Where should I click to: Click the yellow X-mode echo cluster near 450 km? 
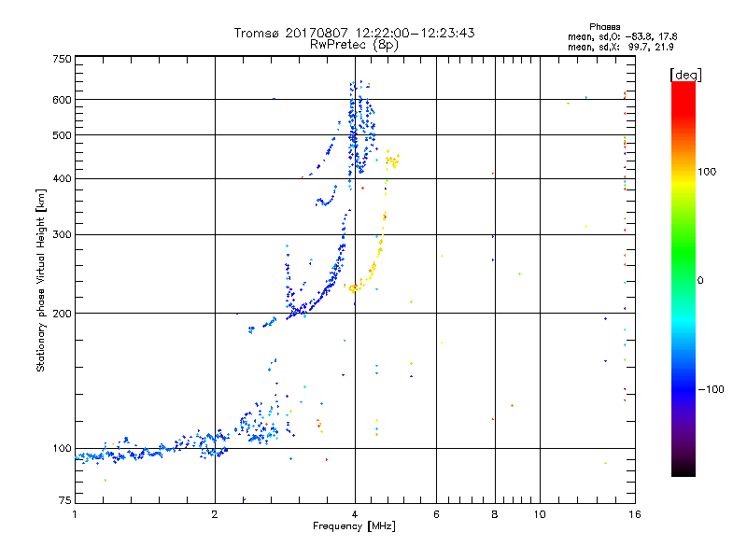pos(392,160)
